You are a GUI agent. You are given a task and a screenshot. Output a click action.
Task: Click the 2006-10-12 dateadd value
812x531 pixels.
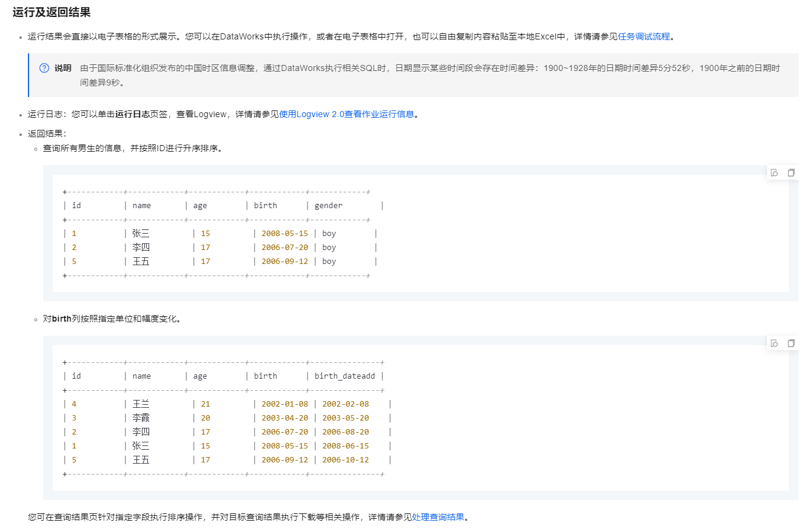click(345, 460)
